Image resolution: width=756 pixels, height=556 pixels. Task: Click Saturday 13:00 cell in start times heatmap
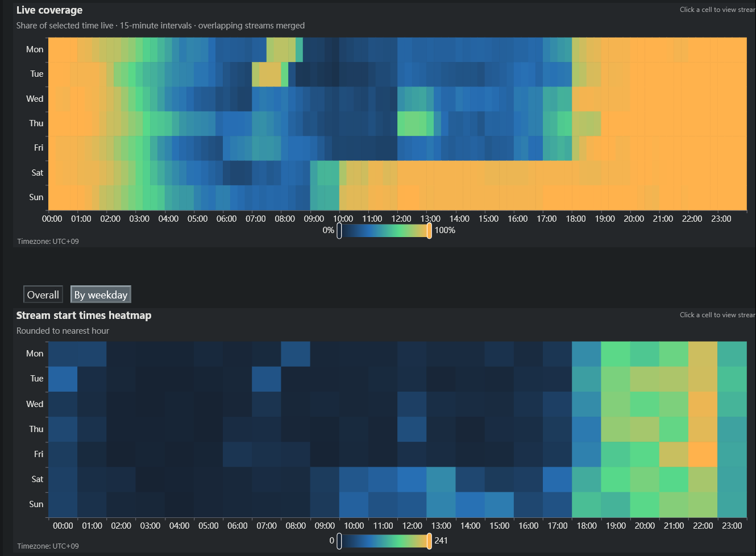(x=441, y=479)
